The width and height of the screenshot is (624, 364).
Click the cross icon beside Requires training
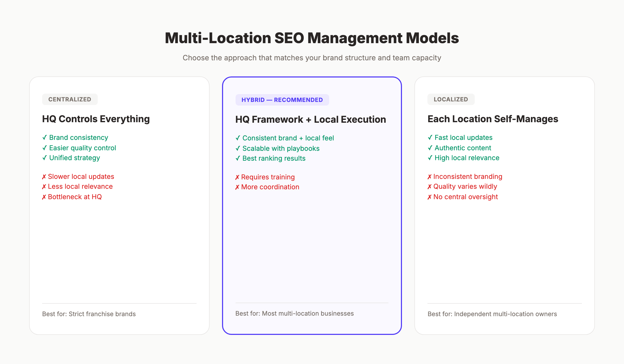(x=237, y=177)
